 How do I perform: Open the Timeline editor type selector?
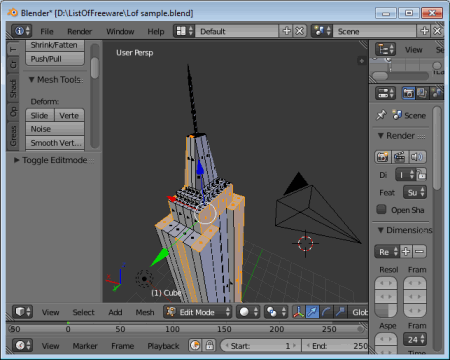coord(22,345)
